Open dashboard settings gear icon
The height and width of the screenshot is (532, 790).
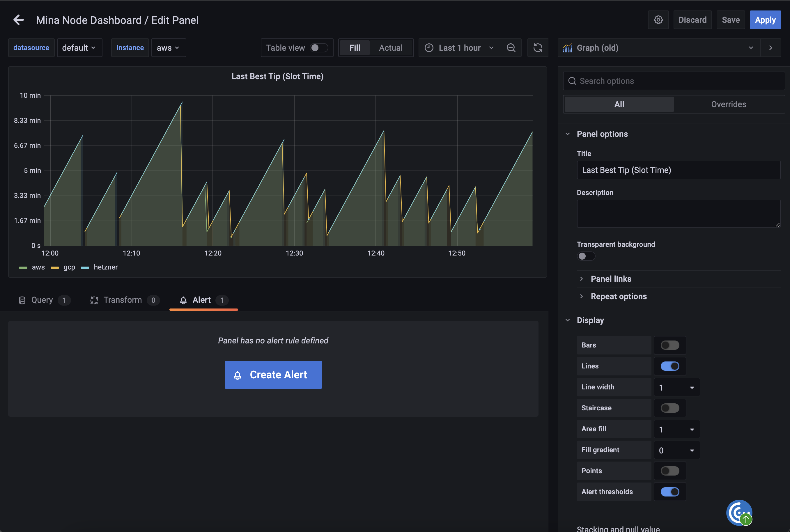click(x=658, y=20)
